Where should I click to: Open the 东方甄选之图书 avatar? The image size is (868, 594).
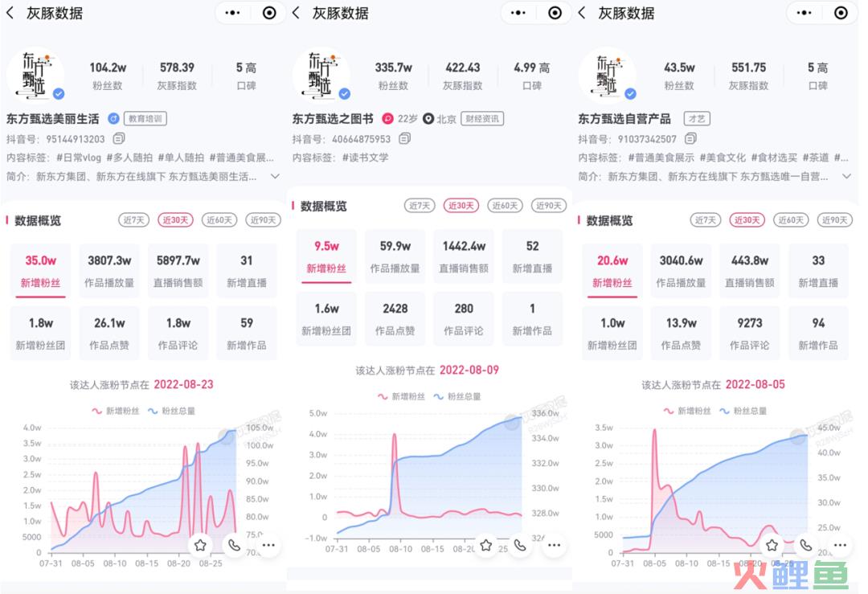[x=321, y=76]
